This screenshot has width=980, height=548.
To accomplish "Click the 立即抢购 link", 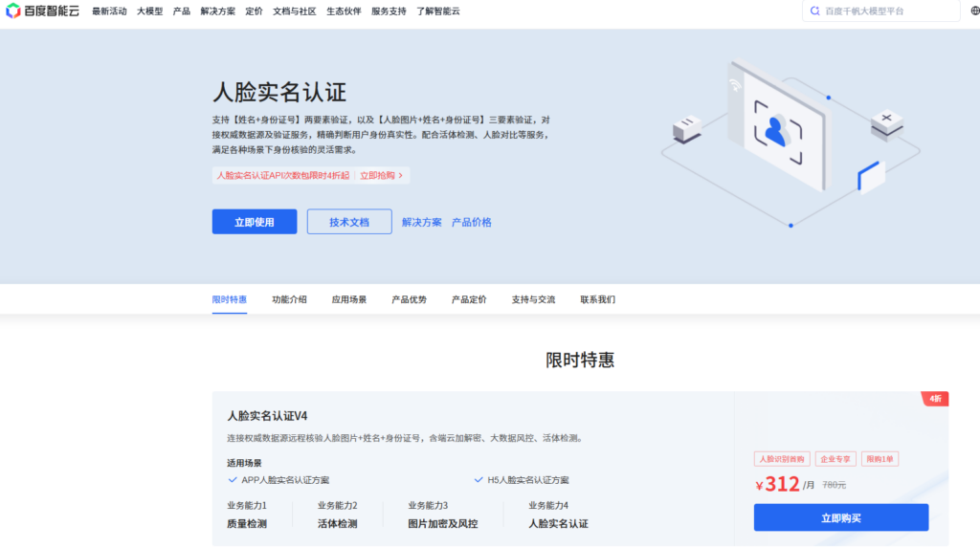I will point(381,176).
